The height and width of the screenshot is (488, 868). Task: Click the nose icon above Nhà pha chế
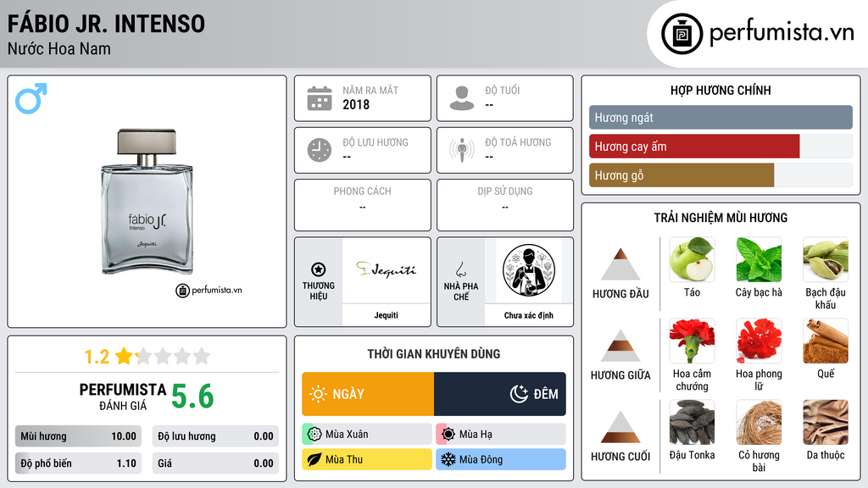pyautogui.click(x=460, y=269)
